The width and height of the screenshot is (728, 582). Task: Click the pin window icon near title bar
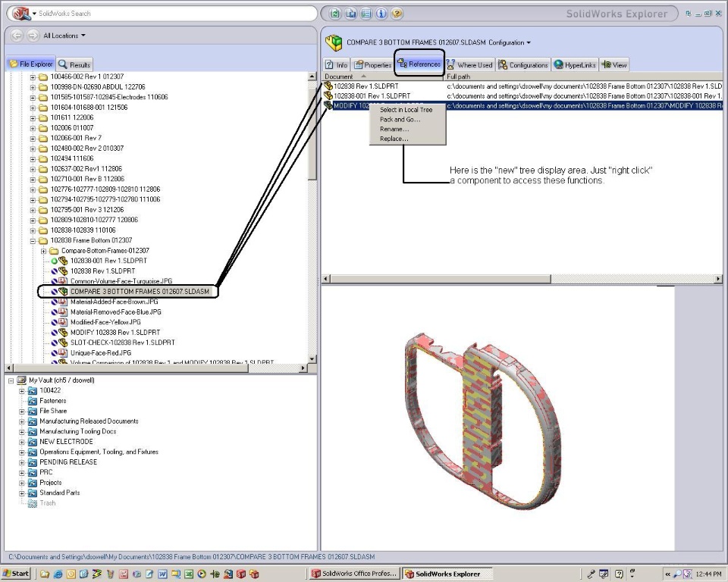689,14
